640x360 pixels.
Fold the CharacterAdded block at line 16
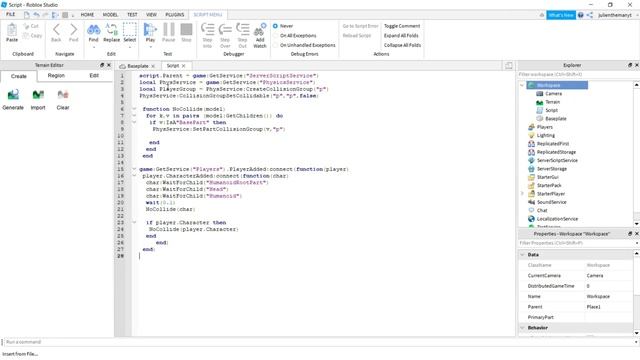[x=134, y=176]
